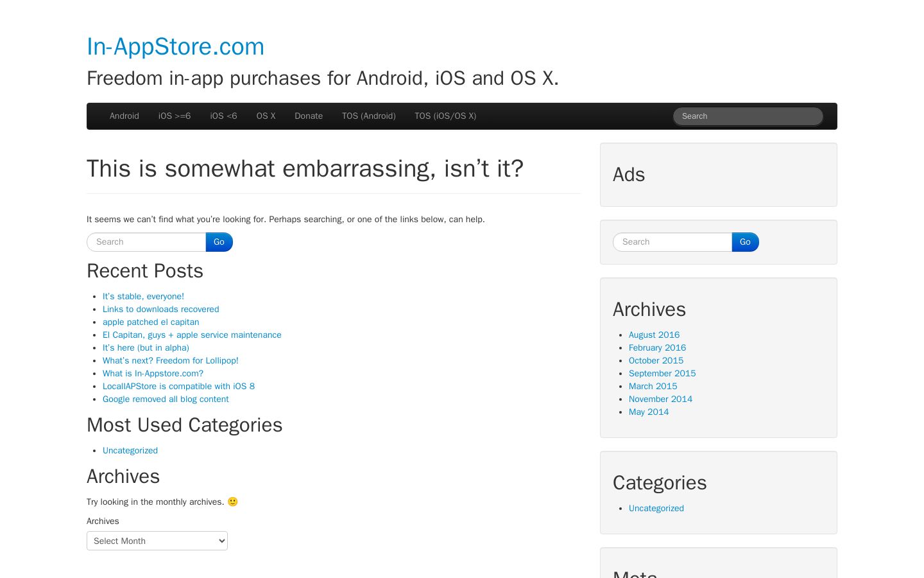924x578 pixels.
Task: Click the main content Search input
Action: pos(146,242)
